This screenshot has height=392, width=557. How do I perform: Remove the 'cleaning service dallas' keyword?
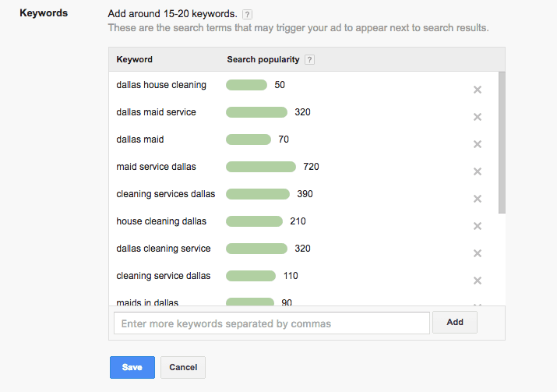478,281
